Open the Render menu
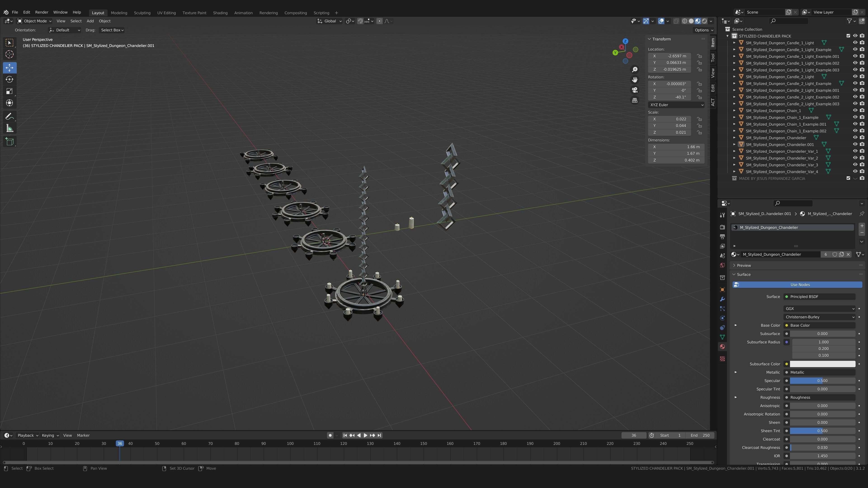The image size is (868, 488). click(41, 12)
